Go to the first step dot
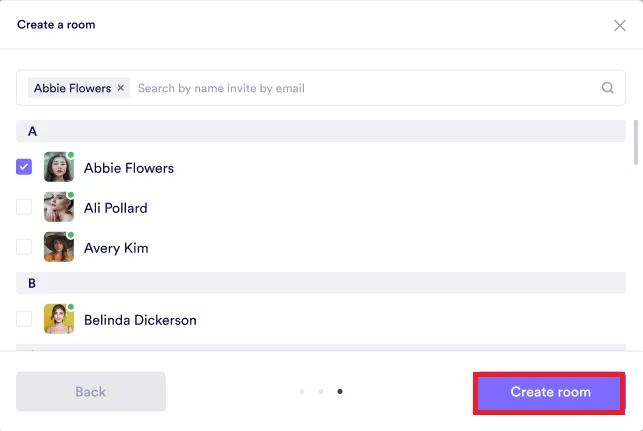643x431 pixels. point(302,392)
